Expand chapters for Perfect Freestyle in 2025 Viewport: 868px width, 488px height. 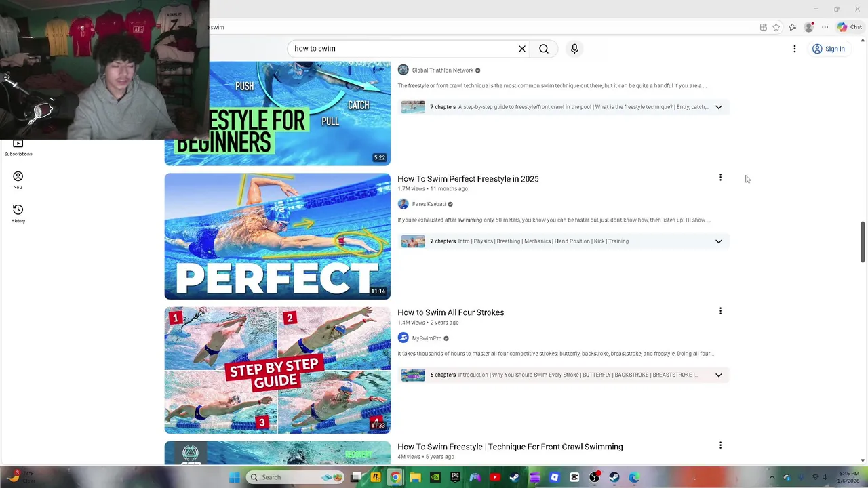719,241
